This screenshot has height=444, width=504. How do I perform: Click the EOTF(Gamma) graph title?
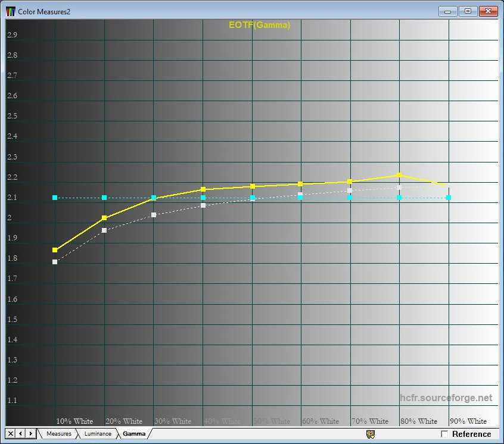pyautogui.click(x=259, y=25)
